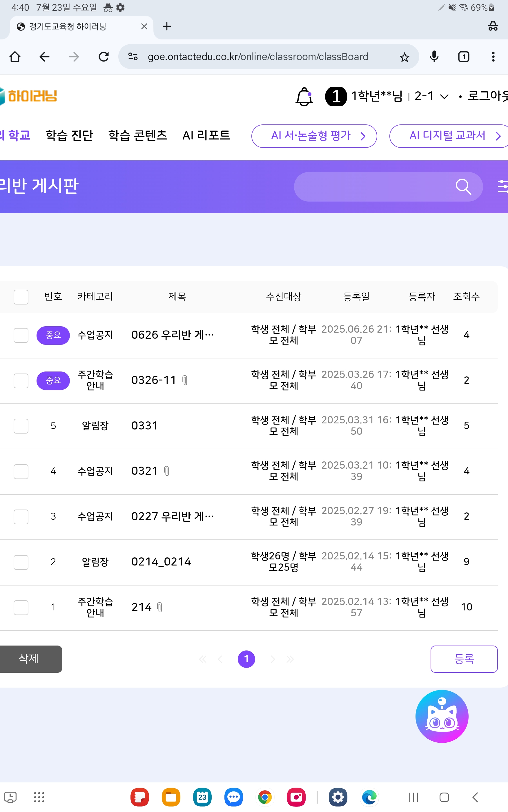Open the AI cat chatbot assistant
This screenshot has height=812, width=508.
[x=442, y=716]
